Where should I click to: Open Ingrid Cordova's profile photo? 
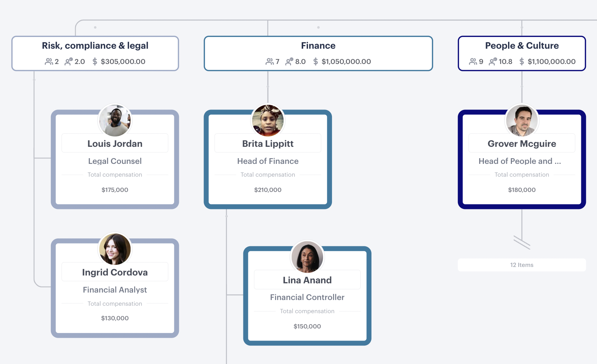115,249
